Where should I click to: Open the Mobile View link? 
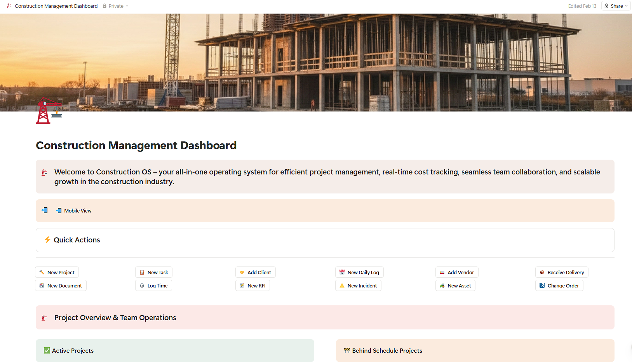pos(78,211)
